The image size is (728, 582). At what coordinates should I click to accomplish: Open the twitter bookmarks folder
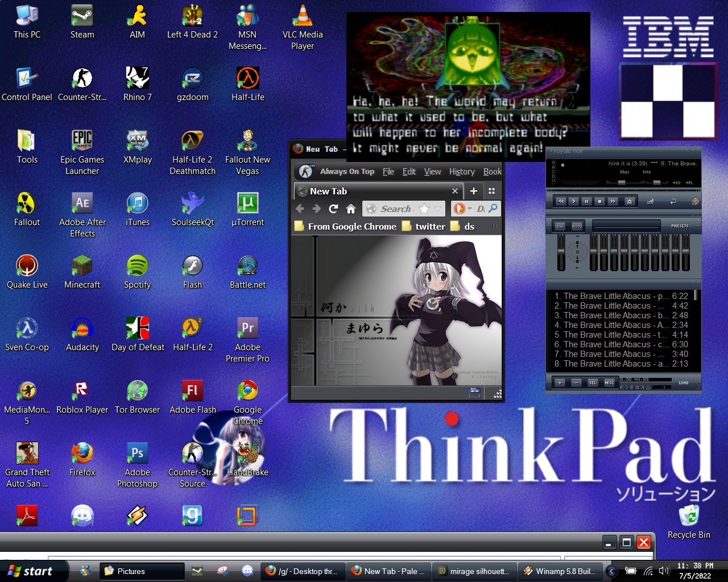pyautogui.click(x=424, y=226)
